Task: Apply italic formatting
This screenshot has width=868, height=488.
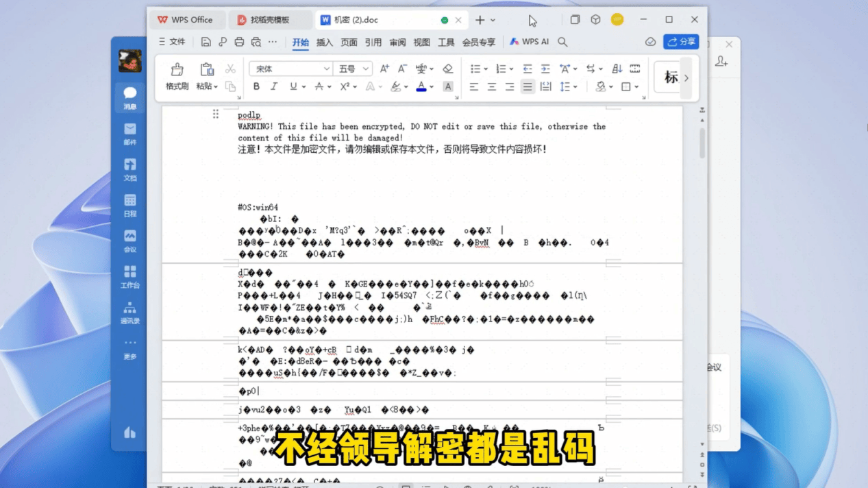Action: pyautogui.click(x=274, y=86)
